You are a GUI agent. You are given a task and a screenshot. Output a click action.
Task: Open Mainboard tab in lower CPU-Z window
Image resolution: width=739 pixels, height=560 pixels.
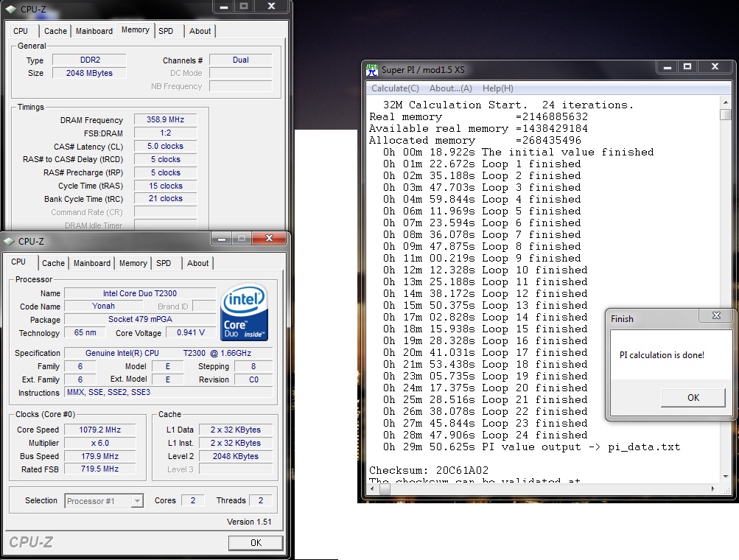[x=92, y=263]
